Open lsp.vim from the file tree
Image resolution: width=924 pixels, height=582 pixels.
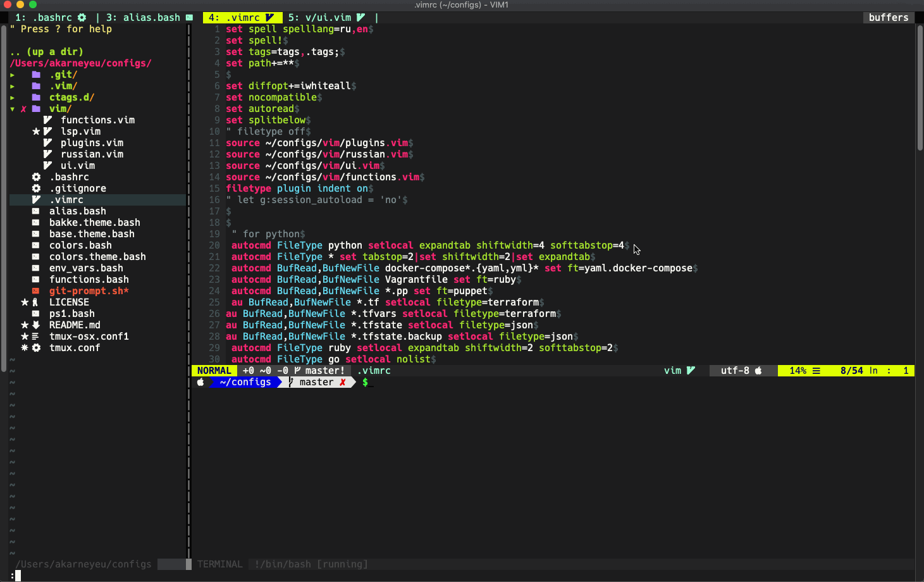click(80, 132)
